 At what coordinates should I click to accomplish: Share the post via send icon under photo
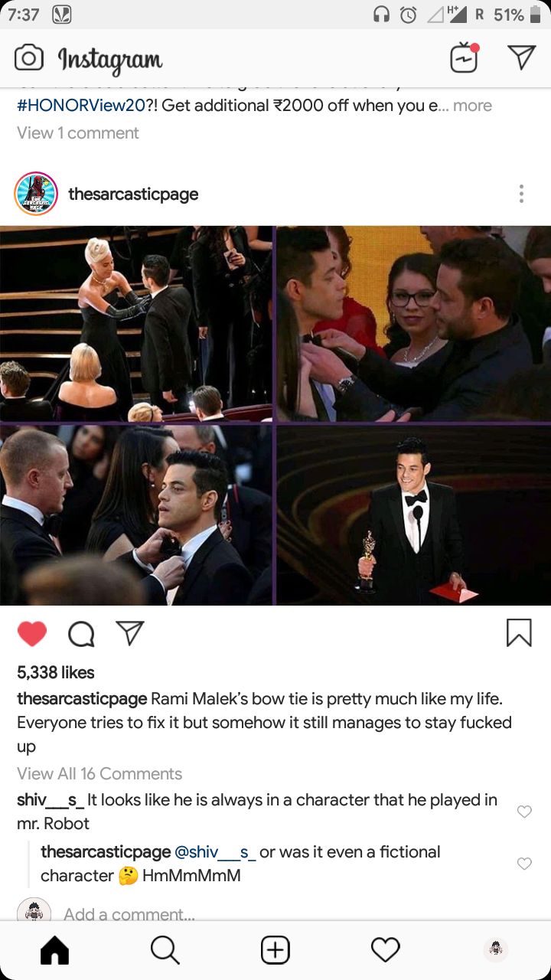130,632
